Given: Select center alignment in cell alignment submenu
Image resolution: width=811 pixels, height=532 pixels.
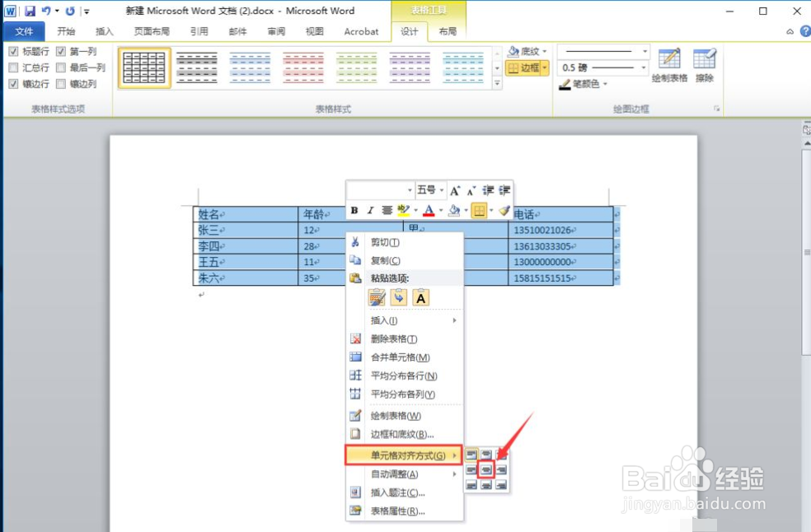Looking at the screenshot, I should coord(485,469).
